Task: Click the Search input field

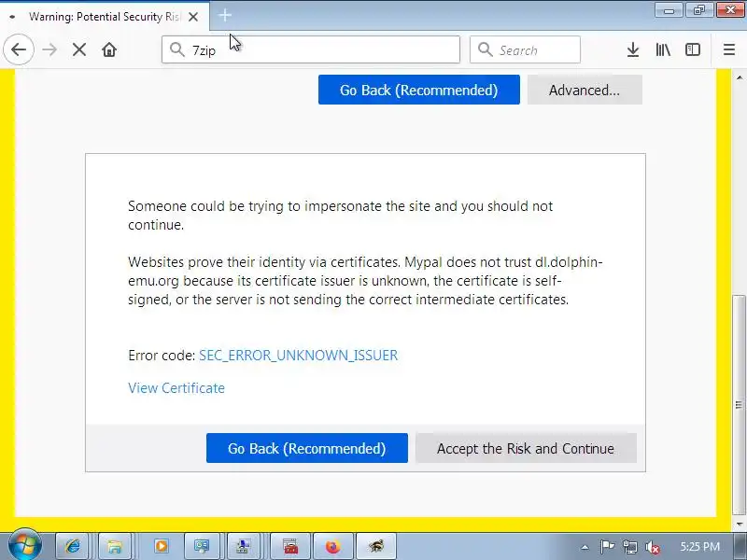Action: click(525, 49)
